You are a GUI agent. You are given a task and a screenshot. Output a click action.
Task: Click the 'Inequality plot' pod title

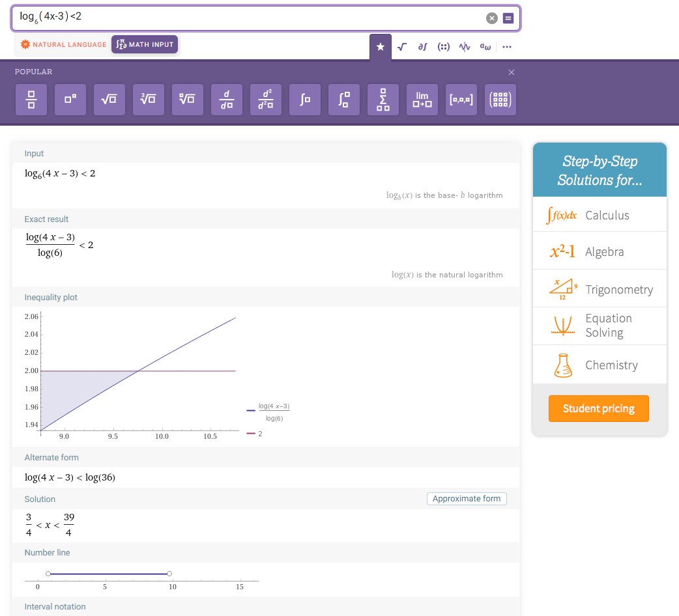pyautogui.click(x=51, y=298)
